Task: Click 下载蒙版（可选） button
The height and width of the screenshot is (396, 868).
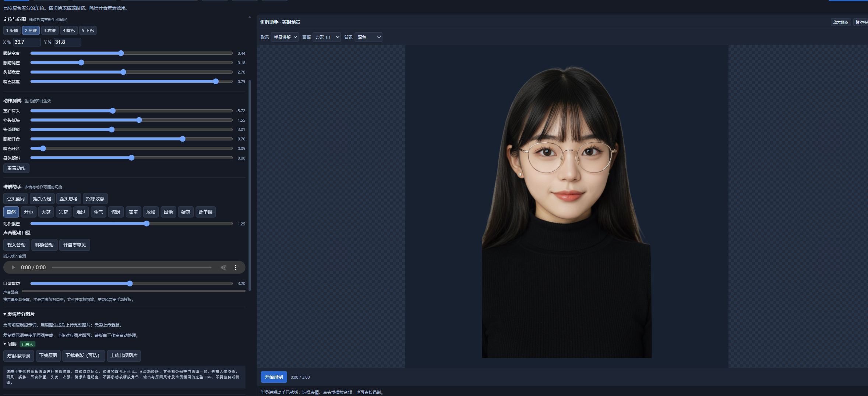Action: (84, 356)
